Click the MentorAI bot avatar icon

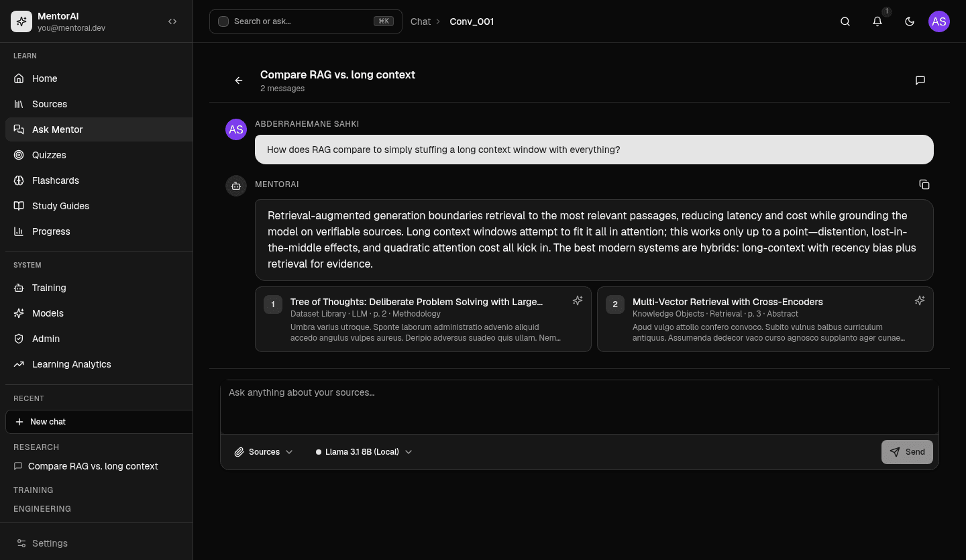tap(236, 186)
